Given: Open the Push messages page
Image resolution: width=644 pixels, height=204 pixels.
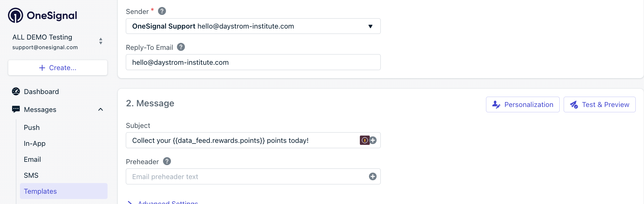Looking at the screenshot, I should [x=32, y=128].
